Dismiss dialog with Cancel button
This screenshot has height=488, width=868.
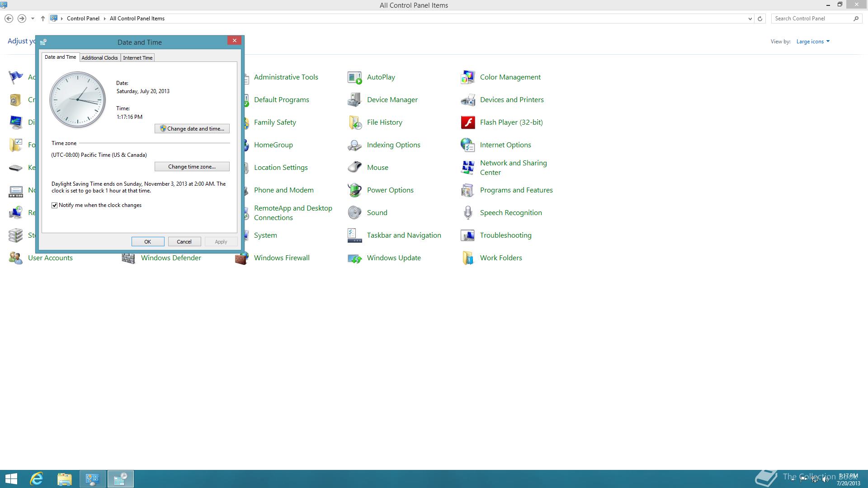pos(184,242)
